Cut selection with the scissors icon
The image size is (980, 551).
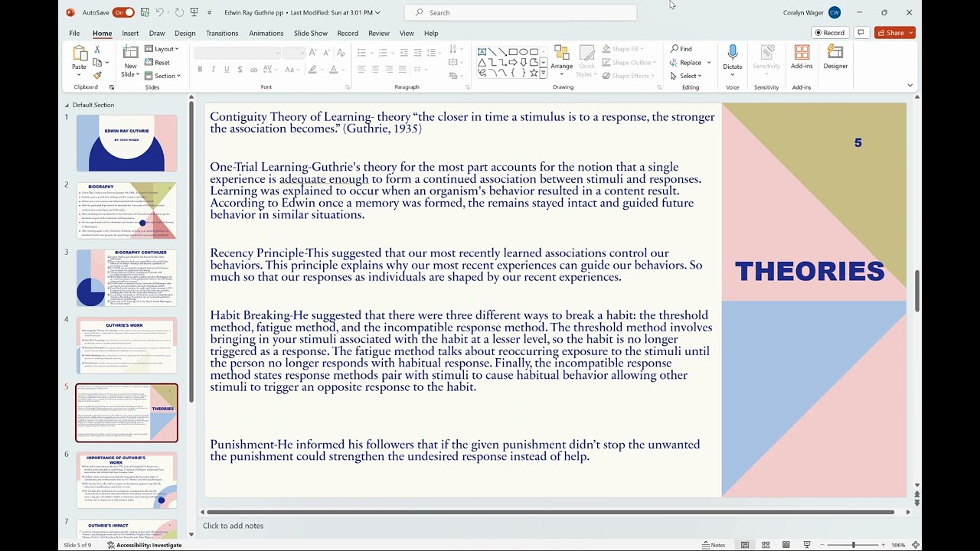(97, 49)
